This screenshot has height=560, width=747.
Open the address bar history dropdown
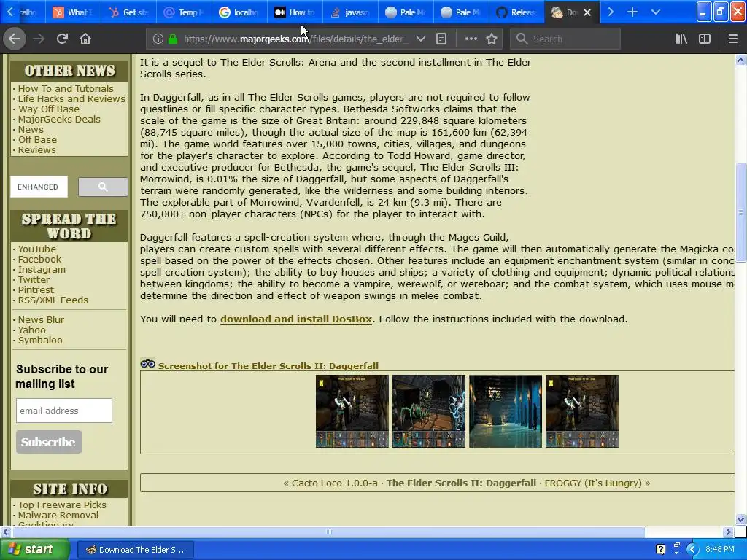421,39
